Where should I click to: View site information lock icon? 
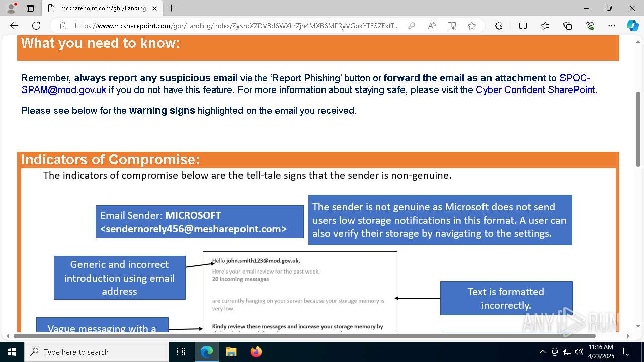63,26
